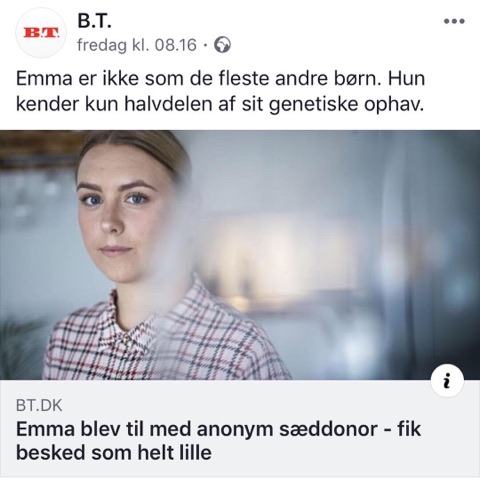Click the BT.DK source domain label
Image resolution: width=480 pixels, height=480 pixels.
coord(39,406)
